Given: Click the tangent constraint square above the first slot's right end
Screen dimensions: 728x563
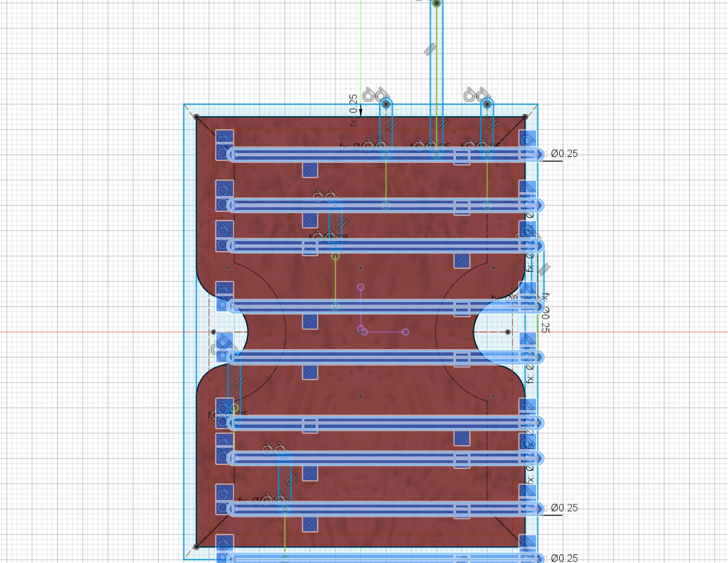Looking at the screenshot, I should tap(527, 138).
